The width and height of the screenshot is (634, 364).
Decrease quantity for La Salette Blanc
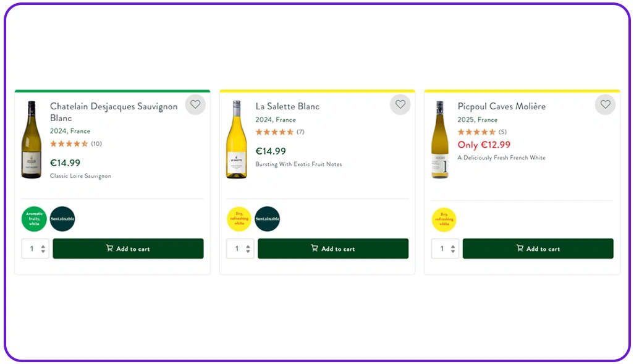coord(247,252)
